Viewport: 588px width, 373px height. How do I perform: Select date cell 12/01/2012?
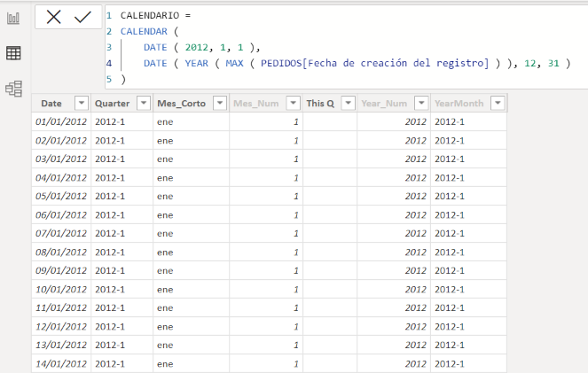[61, 326]
